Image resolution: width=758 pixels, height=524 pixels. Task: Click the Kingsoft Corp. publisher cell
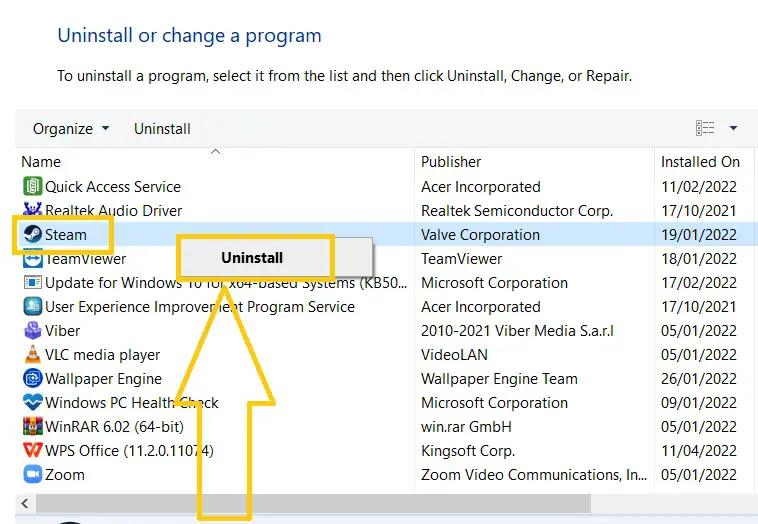coord(467,451)
